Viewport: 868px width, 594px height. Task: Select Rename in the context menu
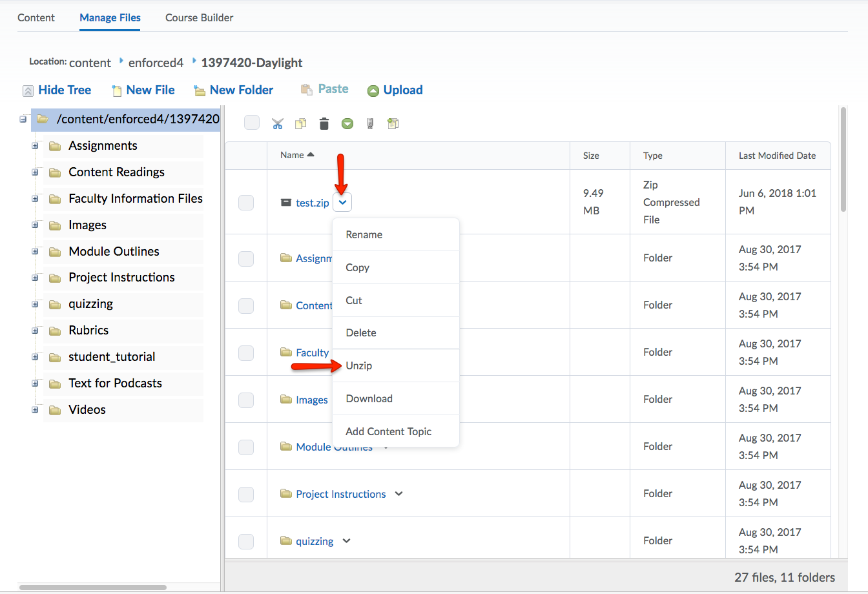364,235
